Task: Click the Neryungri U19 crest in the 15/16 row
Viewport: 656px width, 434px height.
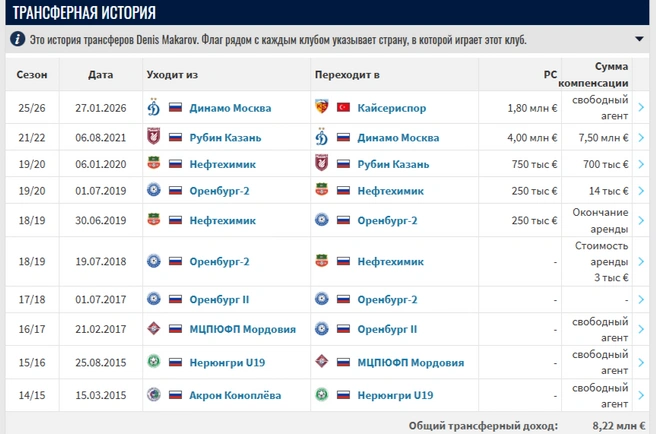Action: pos(154,361)
